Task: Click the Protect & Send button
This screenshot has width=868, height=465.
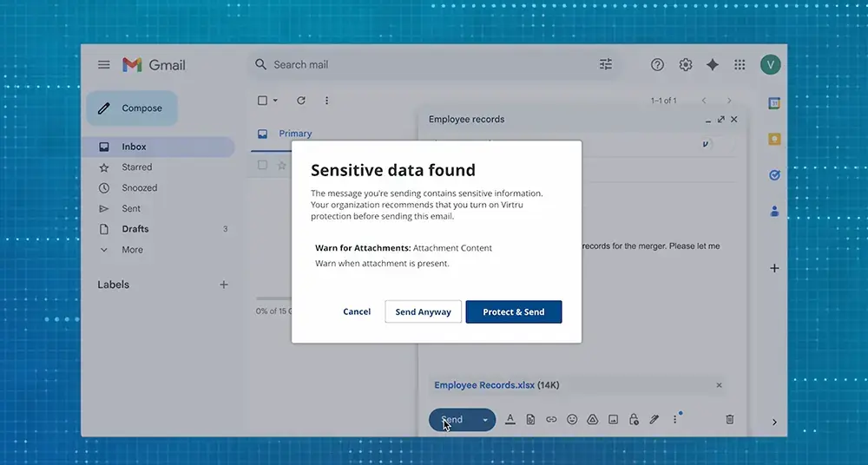Action: 514,311
